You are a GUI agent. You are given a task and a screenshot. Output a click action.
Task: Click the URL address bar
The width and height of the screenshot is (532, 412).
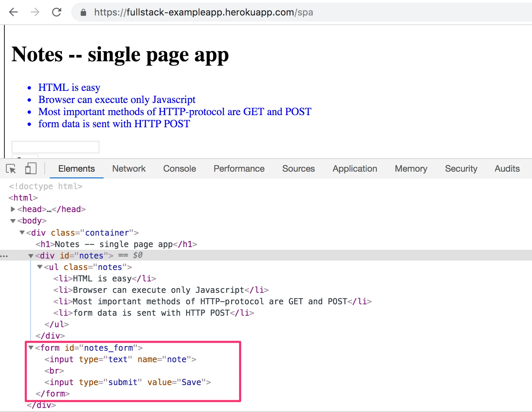tap(303, 12)
